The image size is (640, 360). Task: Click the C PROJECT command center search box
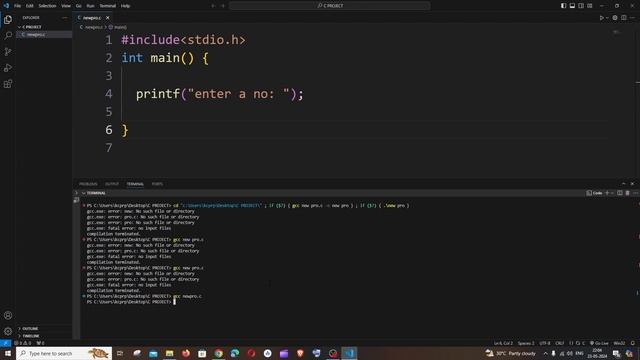[x=330, y=6]
